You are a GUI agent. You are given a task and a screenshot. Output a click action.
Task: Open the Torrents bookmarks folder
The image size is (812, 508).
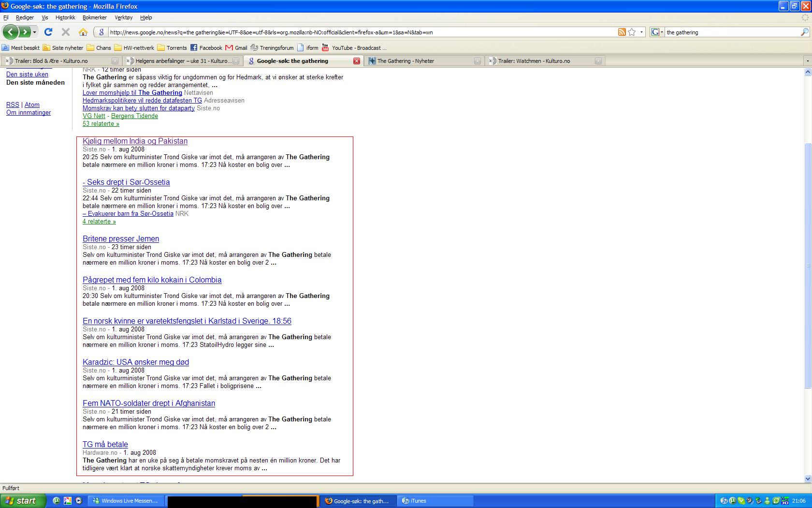pos(172,48)
